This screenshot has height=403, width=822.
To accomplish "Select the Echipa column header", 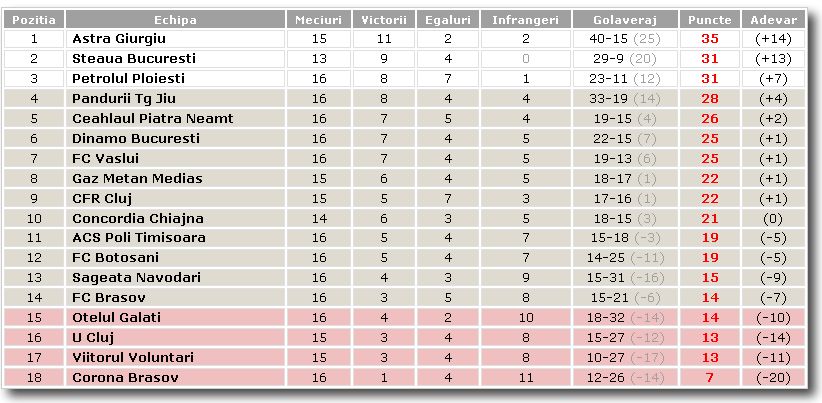I will pos(175,20).
